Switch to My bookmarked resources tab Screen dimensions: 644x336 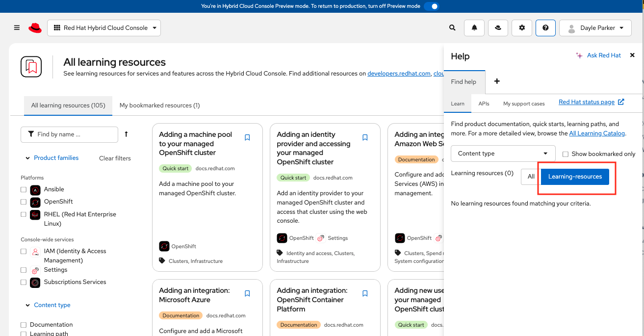click(x=159, y=105)
